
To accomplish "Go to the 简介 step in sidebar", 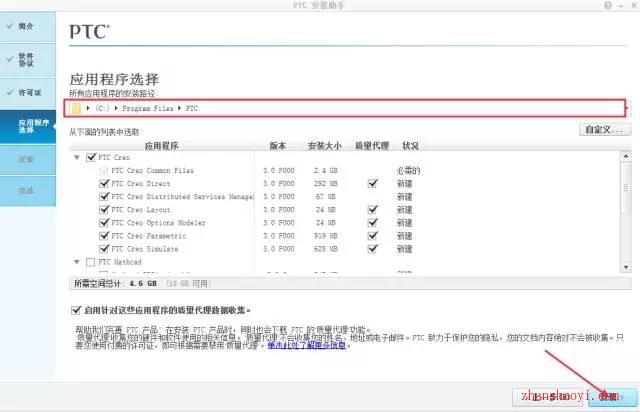I will (x=28, y=27).
